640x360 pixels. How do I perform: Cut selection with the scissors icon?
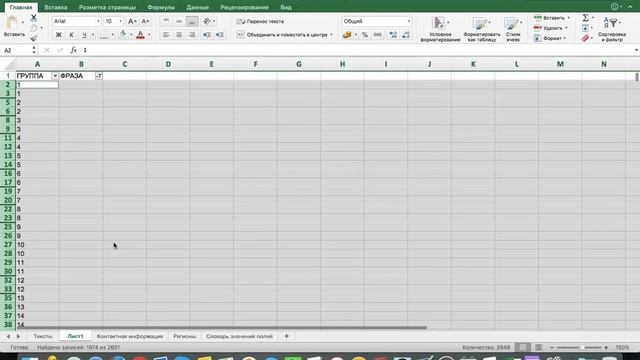pos(33,18)
